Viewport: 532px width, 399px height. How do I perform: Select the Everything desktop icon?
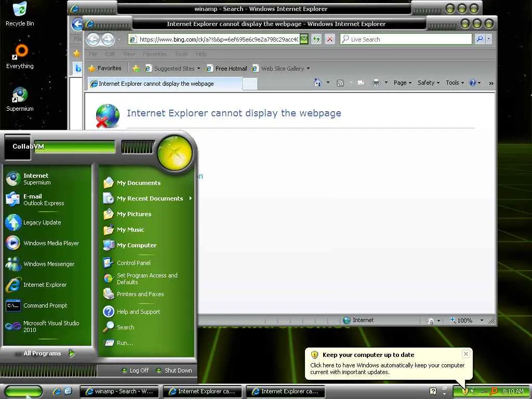tap(20, 56)
